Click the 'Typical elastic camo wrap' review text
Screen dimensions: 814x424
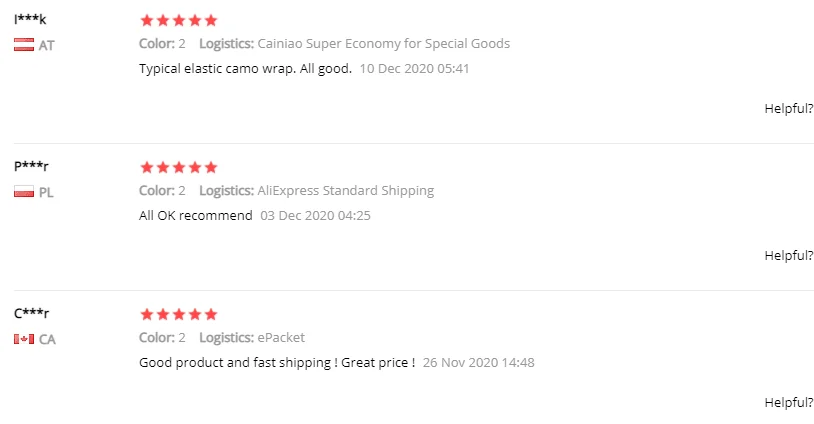pyautogui.click(x=245, y=69)
